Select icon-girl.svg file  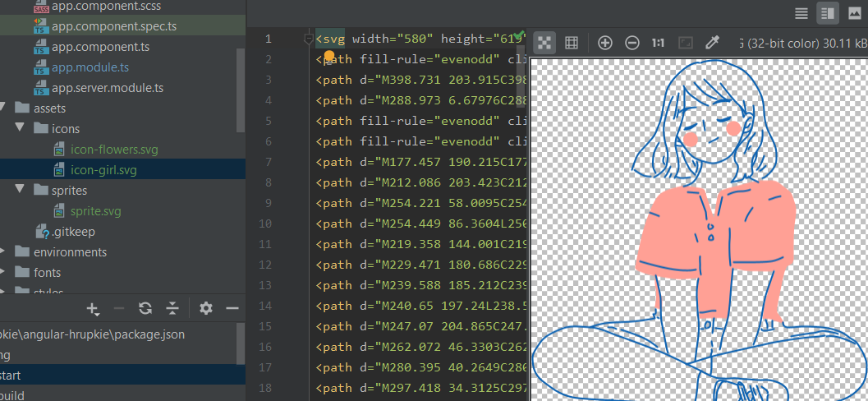click(x=103, y=170)
